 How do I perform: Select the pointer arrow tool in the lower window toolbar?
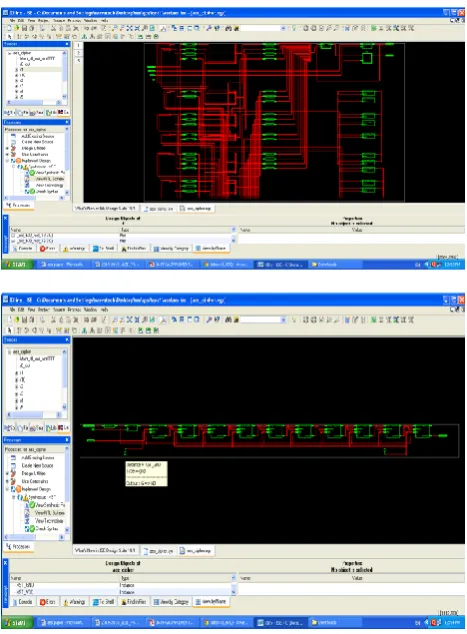pyautogui.click(x=10, y=330)
